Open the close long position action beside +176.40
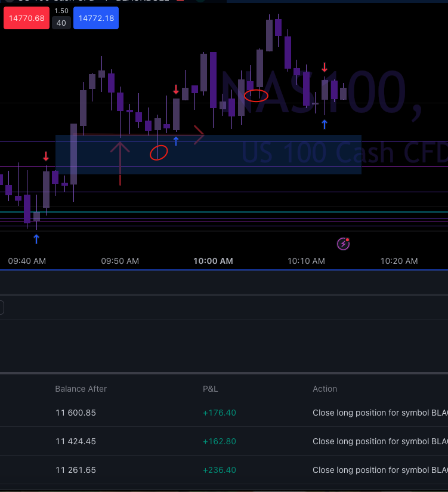The image size is (448, 492). 380,413
